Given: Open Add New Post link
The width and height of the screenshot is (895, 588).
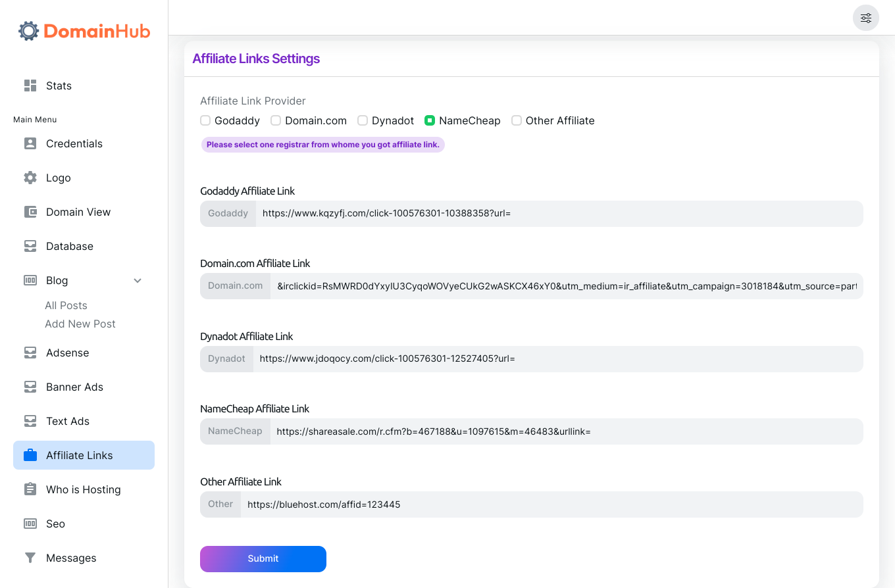Looking at the screenshot, I should click(80, 324).
